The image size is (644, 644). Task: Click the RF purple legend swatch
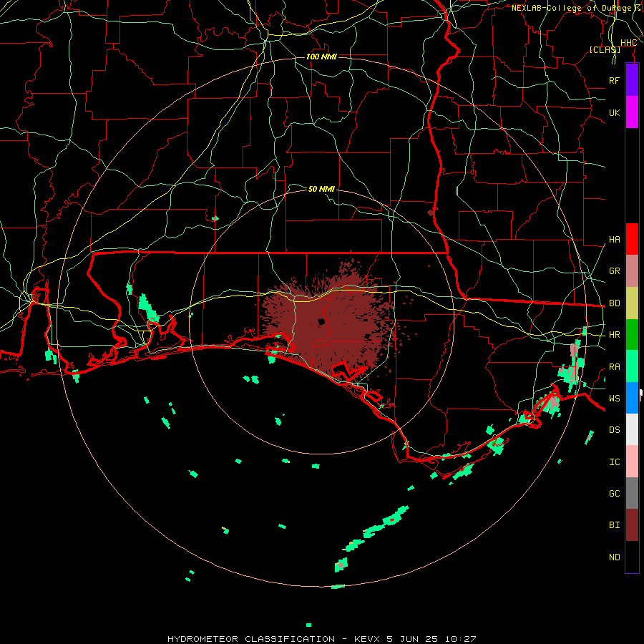tap(632, 80)
